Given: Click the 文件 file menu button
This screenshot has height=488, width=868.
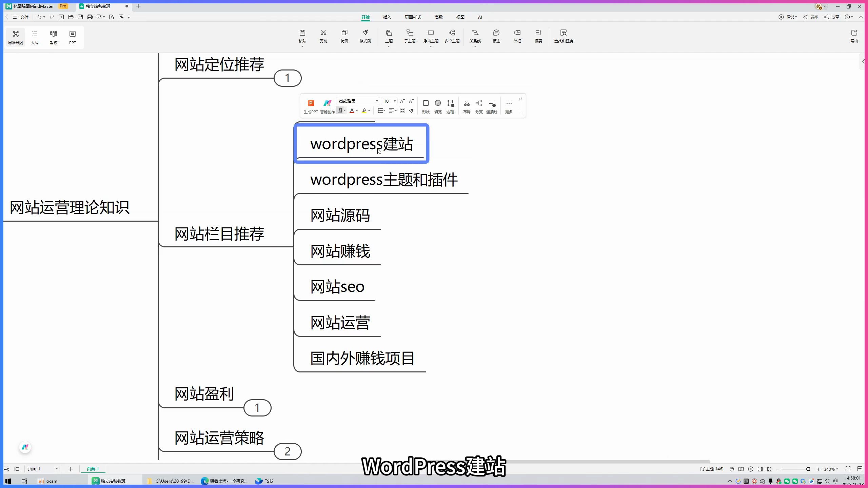Looking at the screenshot, I should [24, 17].
